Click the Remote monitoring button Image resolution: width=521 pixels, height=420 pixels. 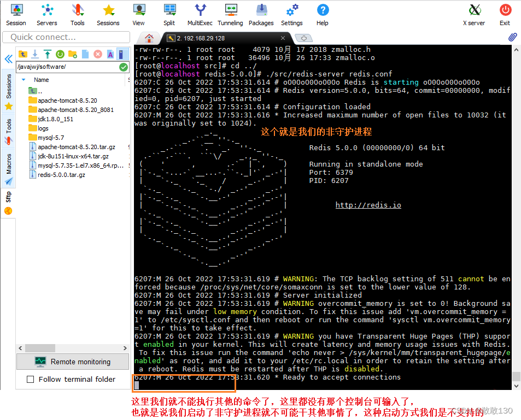click(73, 362)
